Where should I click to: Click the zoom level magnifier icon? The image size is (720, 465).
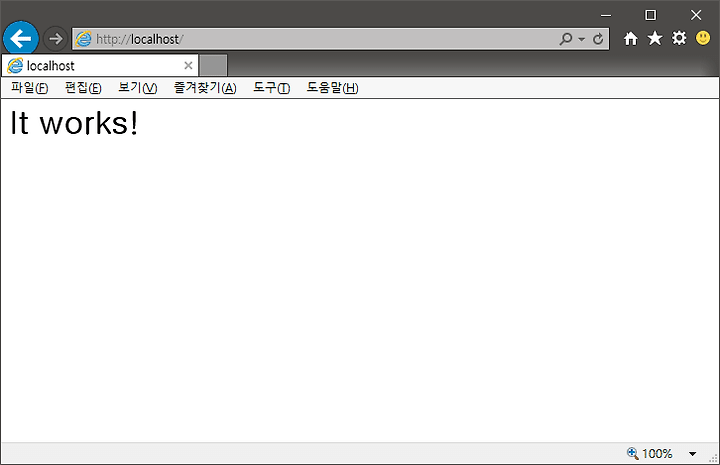(633, 454)
